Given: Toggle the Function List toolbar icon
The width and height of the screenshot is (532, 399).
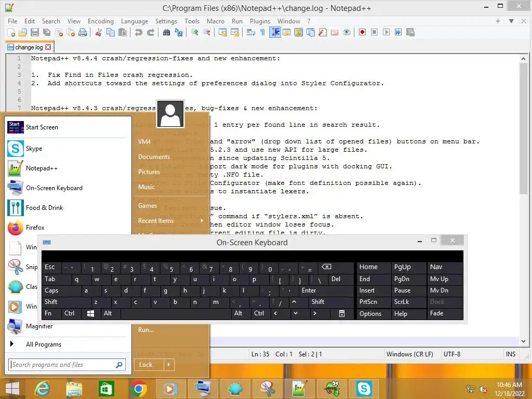Looking at the screenshot, I should click(x=323, y=33).
